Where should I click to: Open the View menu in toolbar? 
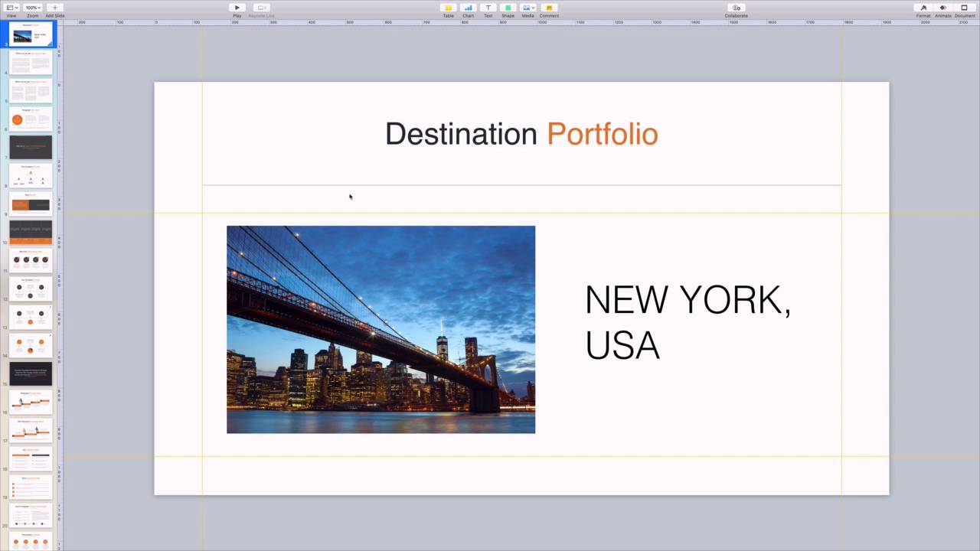click(x=11, y=8)
